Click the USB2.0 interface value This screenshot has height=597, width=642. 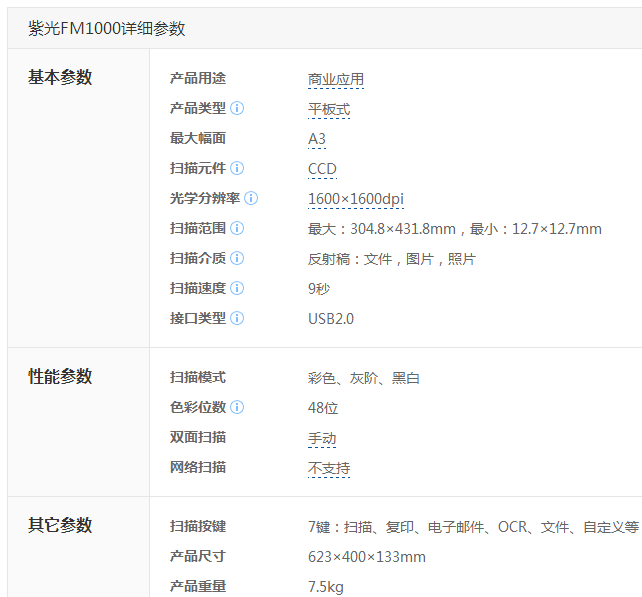pos(331,319)
